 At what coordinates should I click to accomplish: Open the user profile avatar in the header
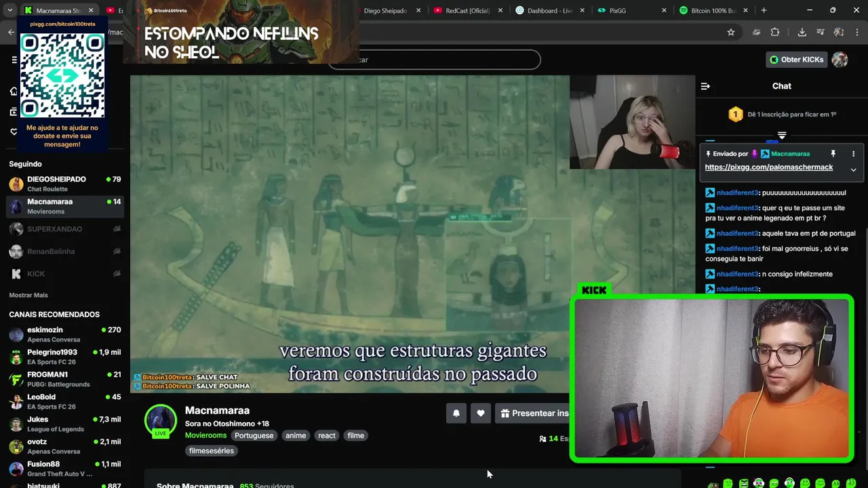(840, 60)
